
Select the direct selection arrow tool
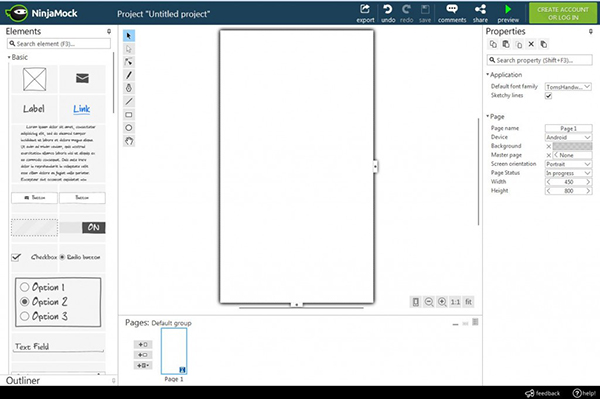pyautogui.click(x=129, y=49)
